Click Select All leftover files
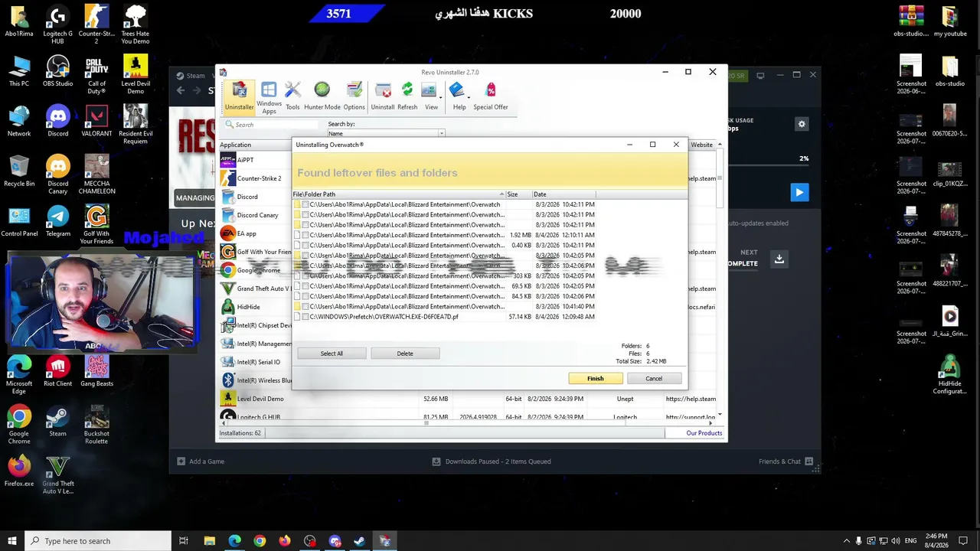Image resolution: width=980 pixels, height=551 pixels. [332, 354]
